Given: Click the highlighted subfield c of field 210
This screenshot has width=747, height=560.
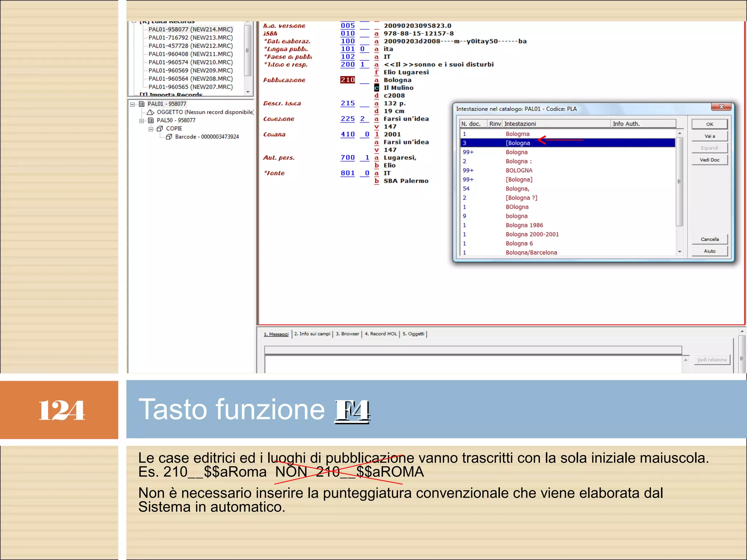Looking at the screenshot, I should point(376,88).
